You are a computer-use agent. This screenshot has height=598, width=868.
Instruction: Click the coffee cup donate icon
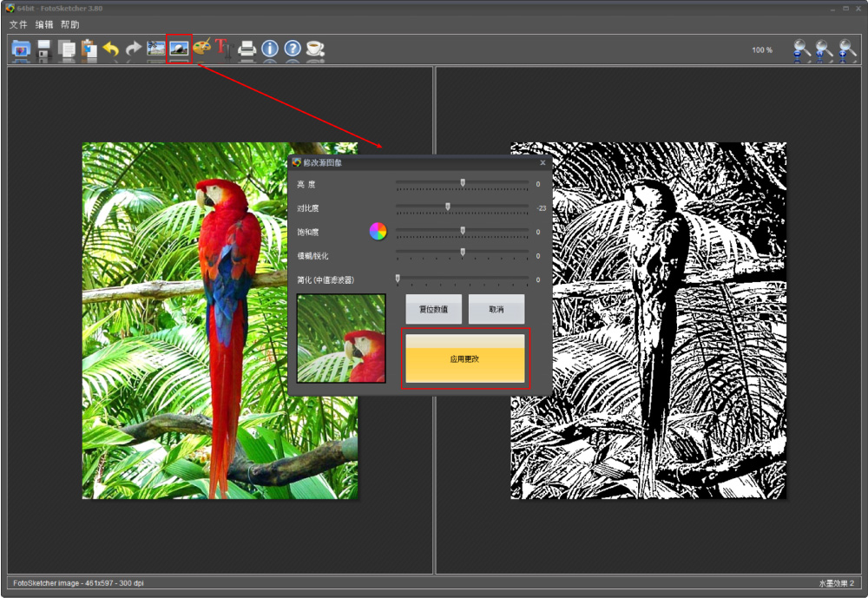pyautogui.click(x=315, y=49)
